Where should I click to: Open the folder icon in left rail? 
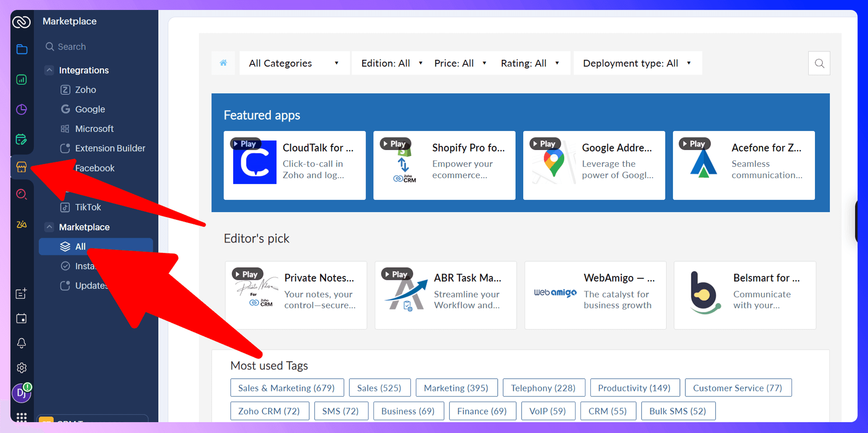tap(22, 49)
